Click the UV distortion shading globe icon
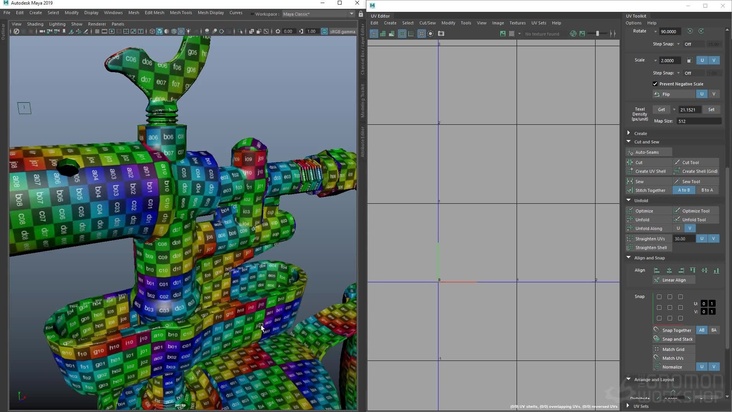The image size is (732, 412). 573,34
